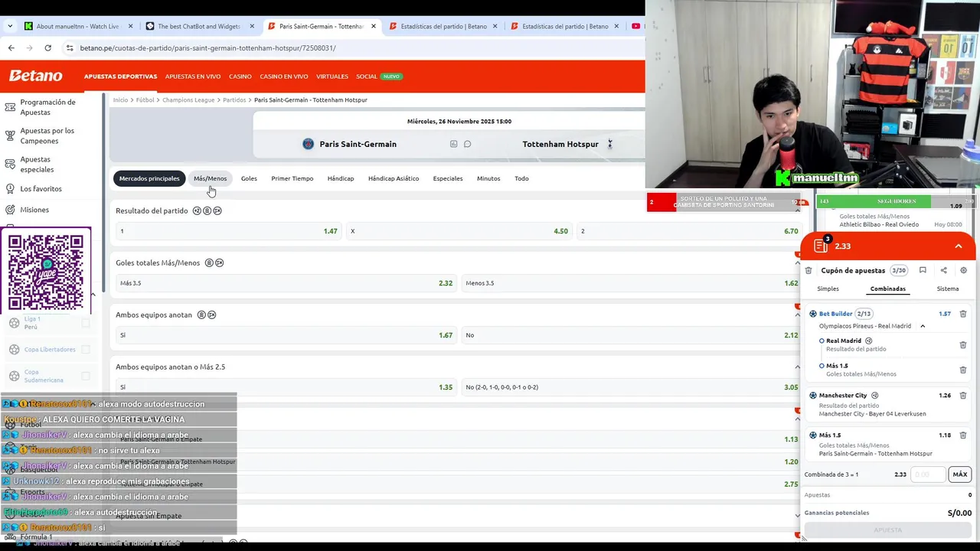Reload the page using browser refresh icon
This screenshot has width=980, height=551.
point(47,47)
